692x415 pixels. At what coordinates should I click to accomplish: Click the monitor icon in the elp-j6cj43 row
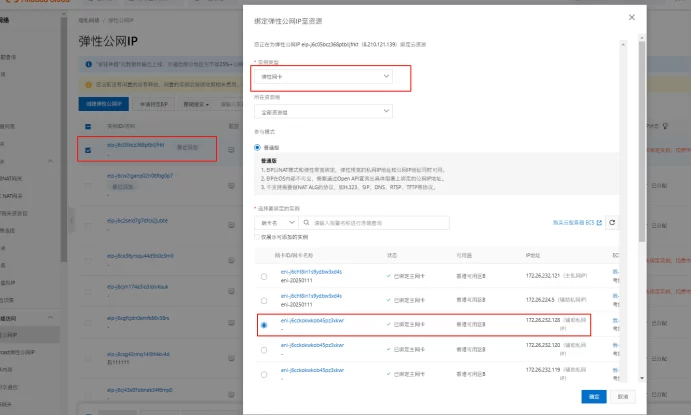pyautogui.click(x=231, y=394)
